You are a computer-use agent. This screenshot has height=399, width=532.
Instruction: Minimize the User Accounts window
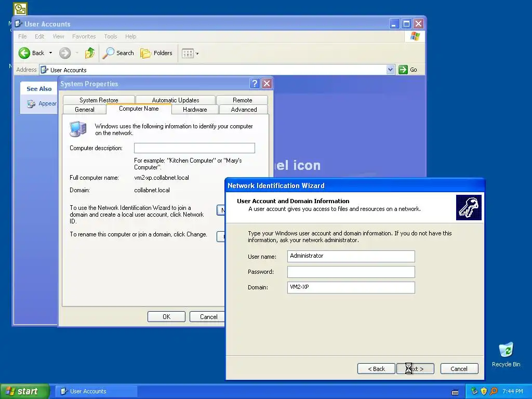point(394,24)
